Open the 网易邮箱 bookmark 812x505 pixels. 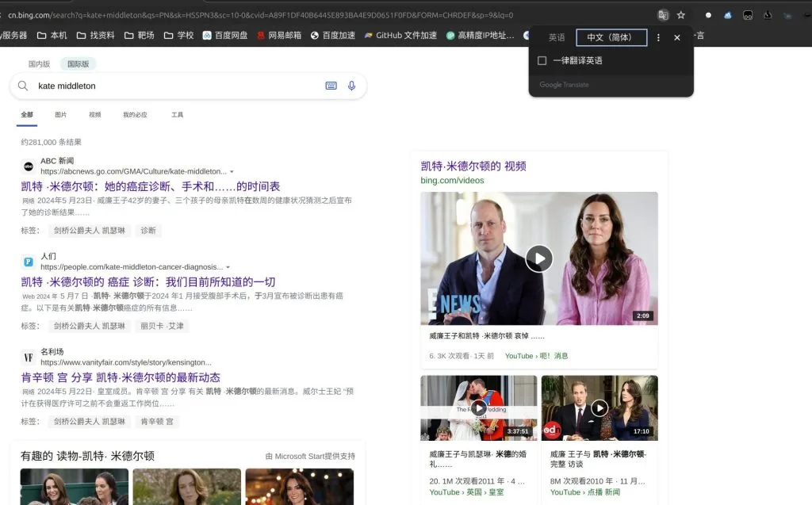pyautogui.click(x=279, y=35)
